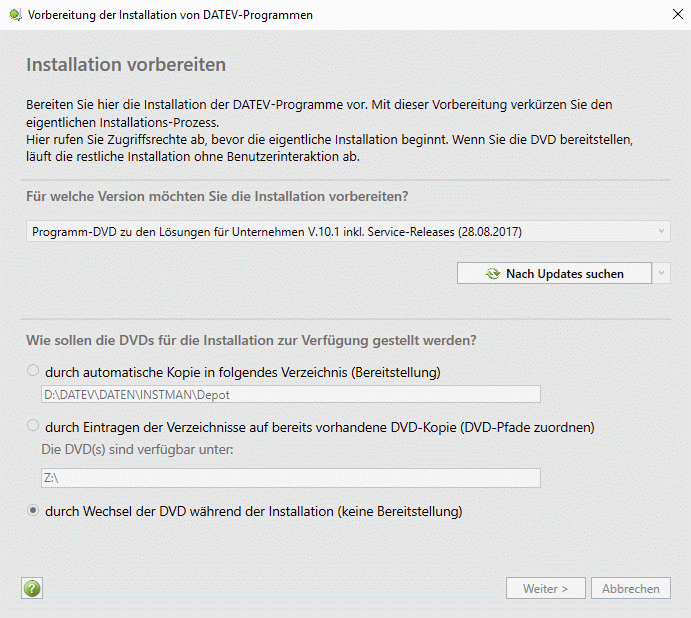This screenshot has width=691, height=618.
Task: Select the DVD-Pfade zuordnen radio option
Action: click(33, 425)
